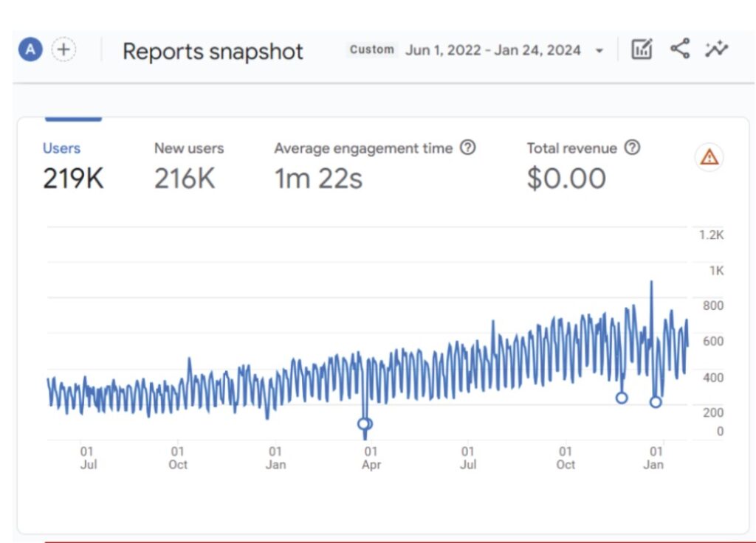Viewport: 756px width, 543px height.
Task: Click the 600 axis label
Action: click(x=713, y=342)
